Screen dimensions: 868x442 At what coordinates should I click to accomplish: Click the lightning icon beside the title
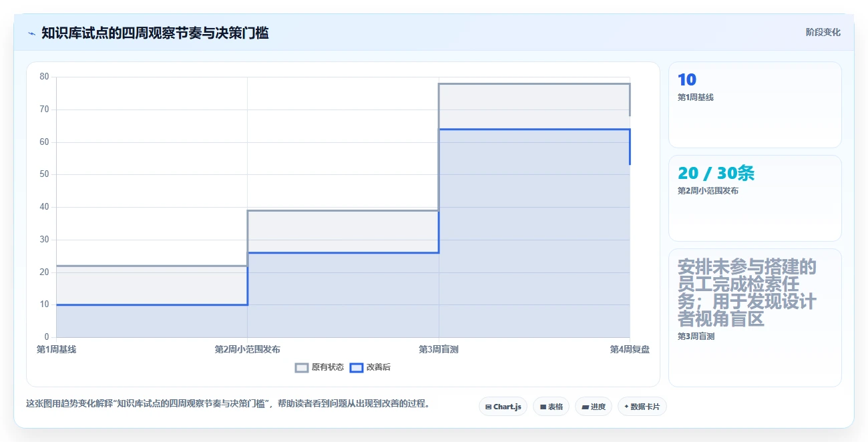(31, 33)
